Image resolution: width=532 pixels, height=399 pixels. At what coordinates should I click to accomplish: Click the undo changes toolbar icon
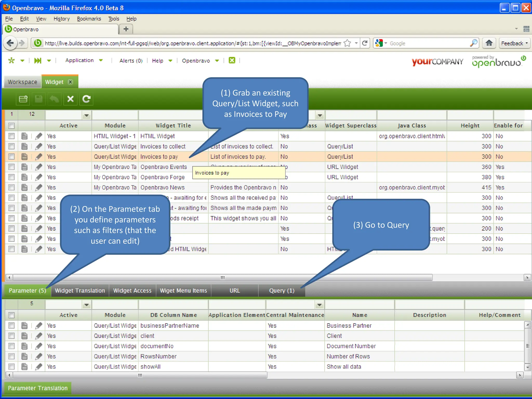54,99
